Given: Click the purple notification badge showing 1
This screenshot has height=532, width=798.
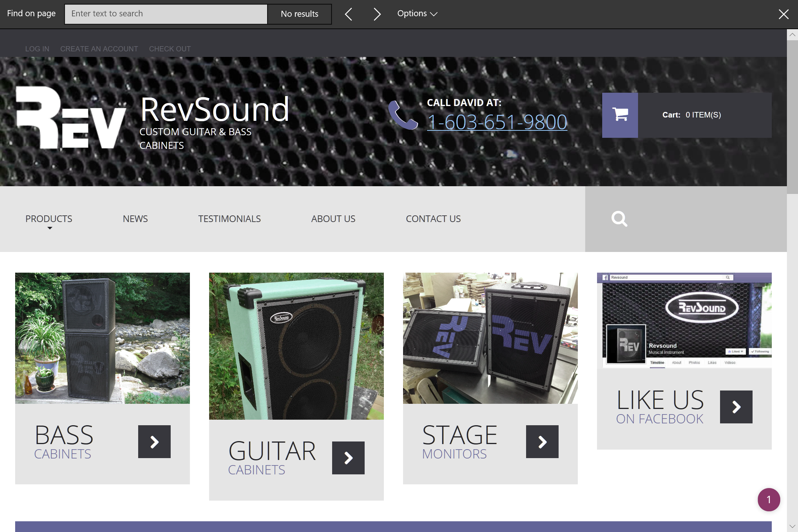Looking at the screenshot, I should click(769, 499).
